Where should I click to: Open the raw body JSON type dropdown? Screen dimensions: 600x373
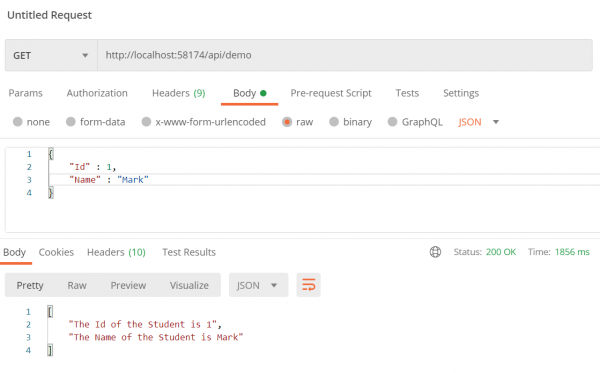point(479,122)
